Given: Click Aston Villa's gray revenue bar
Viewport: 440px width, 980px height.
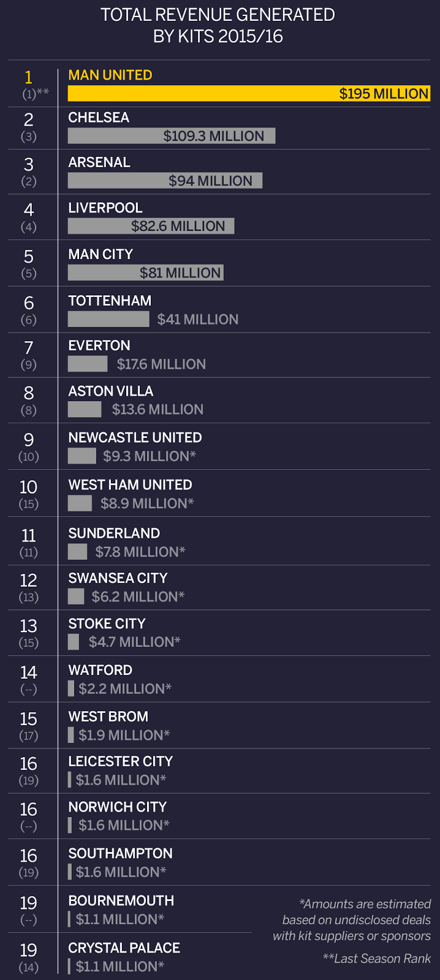Looking at the screenshot, I should pyautogui.click(x=85, y=410).
